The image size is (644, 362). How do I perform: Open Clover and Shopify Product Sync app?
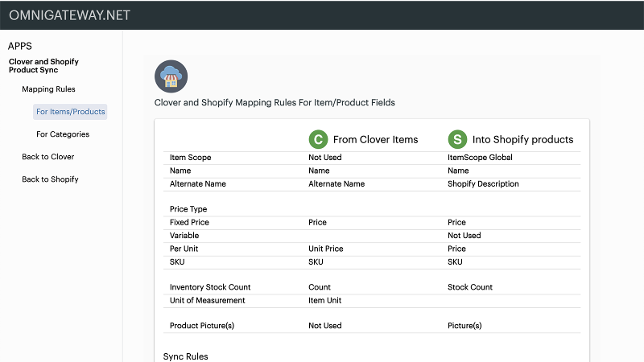point(43,66)
